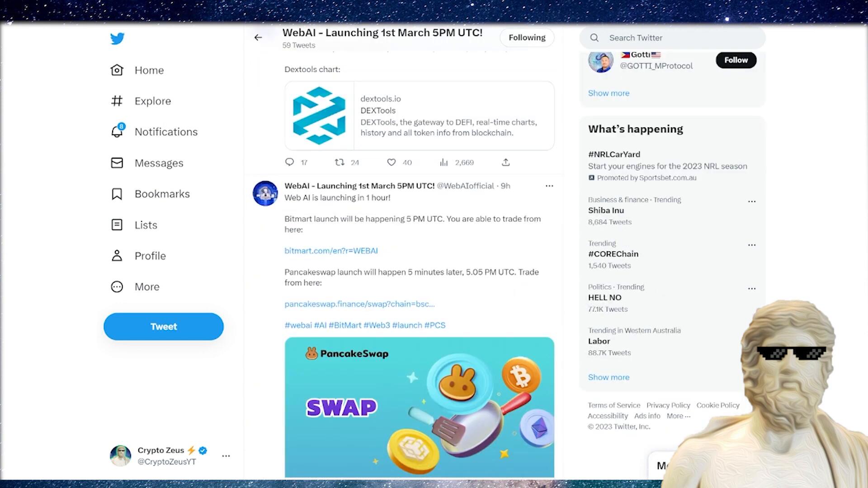Open the PancakeSwap SWAP image
Screen dimensions: 868x488
click(x=419, y=407)
